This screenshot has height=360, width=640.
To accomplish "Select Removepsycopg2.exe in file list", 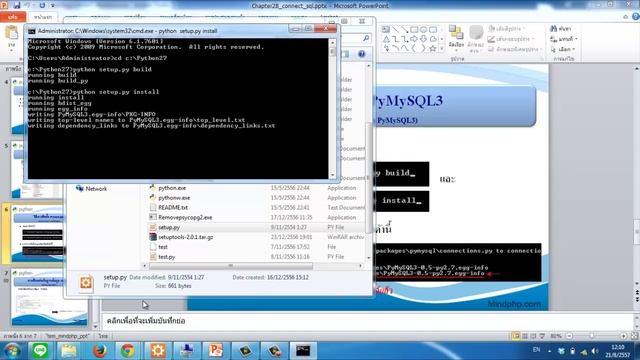I will (185, 217).
